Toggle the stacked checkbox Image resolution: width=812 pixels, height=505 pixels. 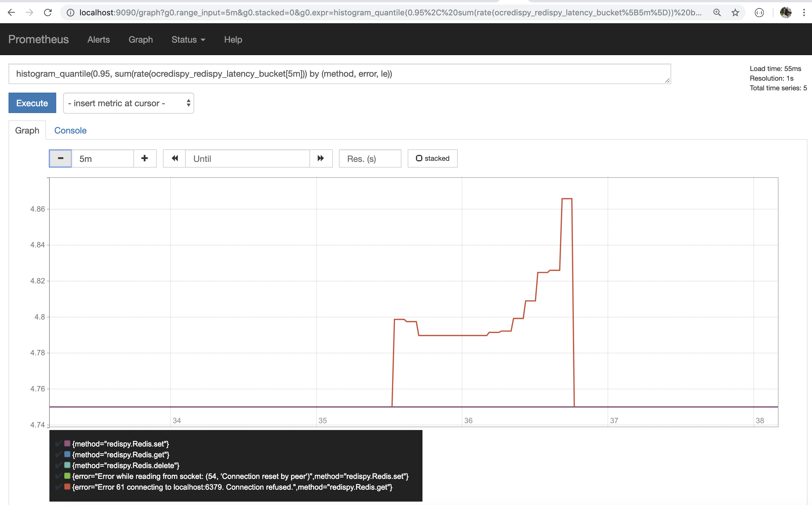coord(418,158)
